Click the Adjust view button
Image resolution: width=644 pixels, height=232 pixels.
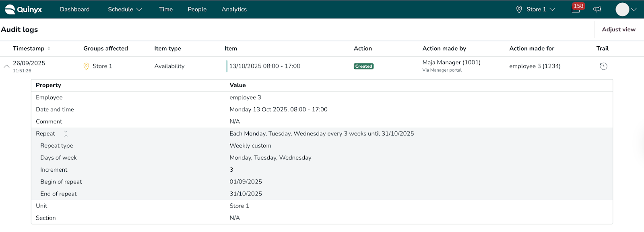coord(619,29)
